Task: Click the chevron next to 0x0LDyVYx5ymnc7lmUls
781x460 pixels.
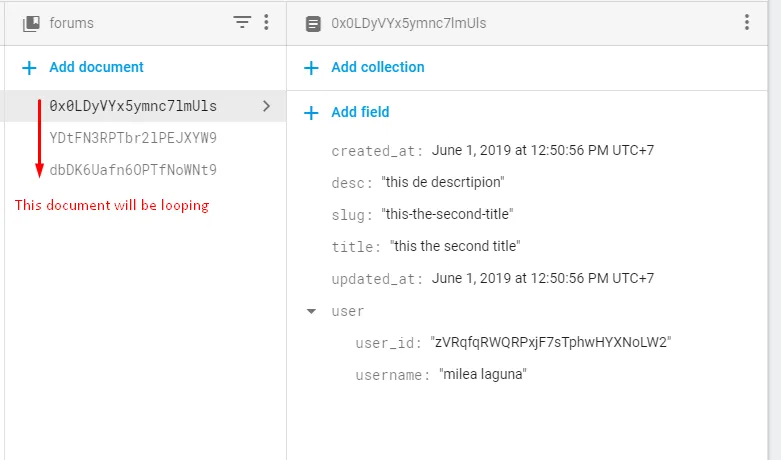Action: 266,106
